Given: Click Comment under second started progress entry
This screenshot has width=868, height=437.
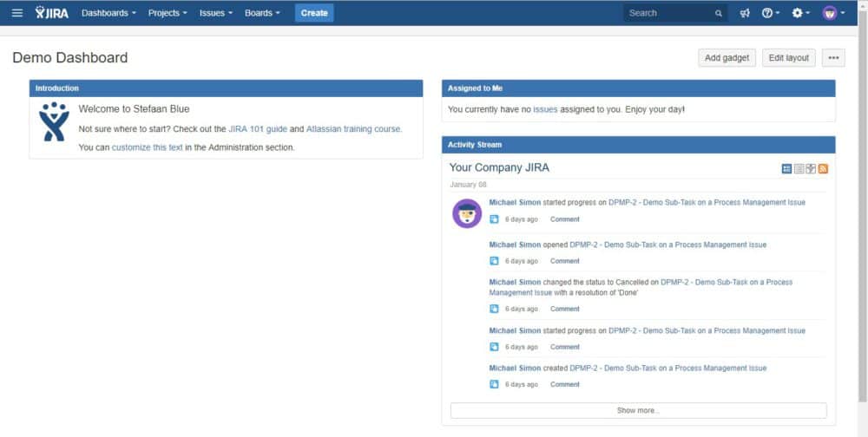Looking at the screenshot, I should [565, 347].
